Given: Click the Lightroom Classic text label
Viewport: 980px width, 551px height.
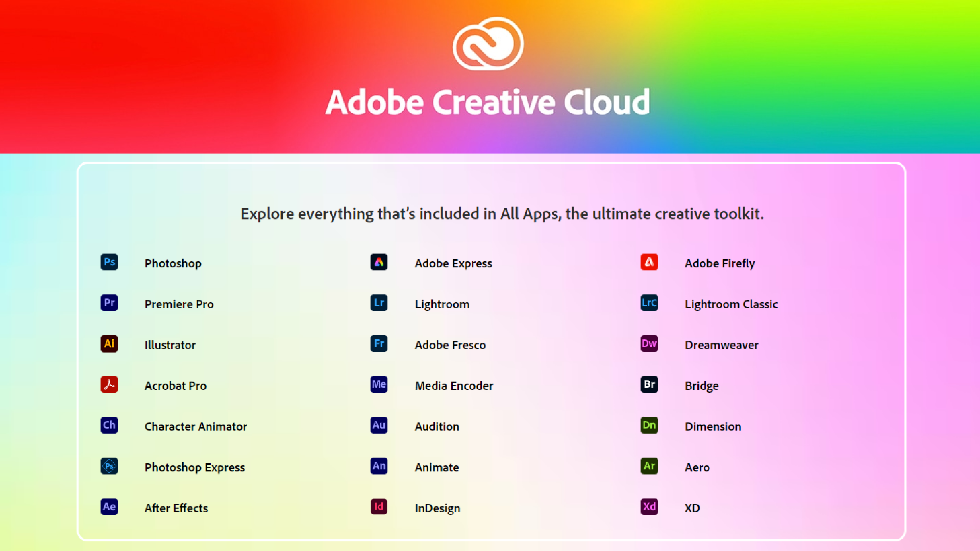Looking at the screenshot, I should 731,304.
